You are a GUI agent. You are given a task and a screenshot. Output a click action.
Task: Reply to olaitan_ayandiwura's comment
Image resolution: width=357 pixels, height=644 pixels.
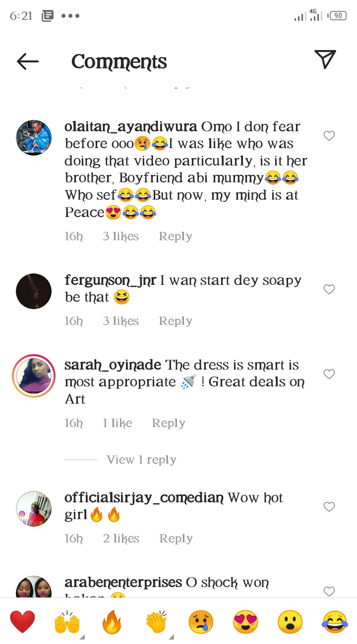[175, 236]
